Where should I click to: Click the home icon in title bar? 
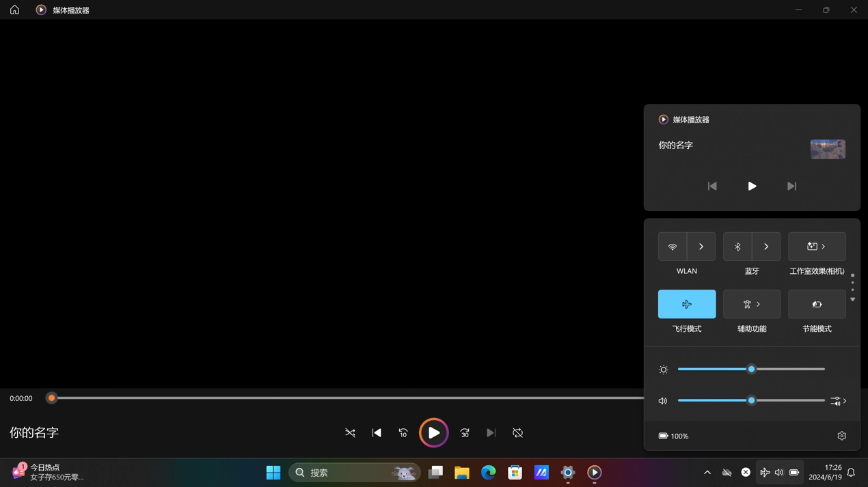[x=14, y=10]
